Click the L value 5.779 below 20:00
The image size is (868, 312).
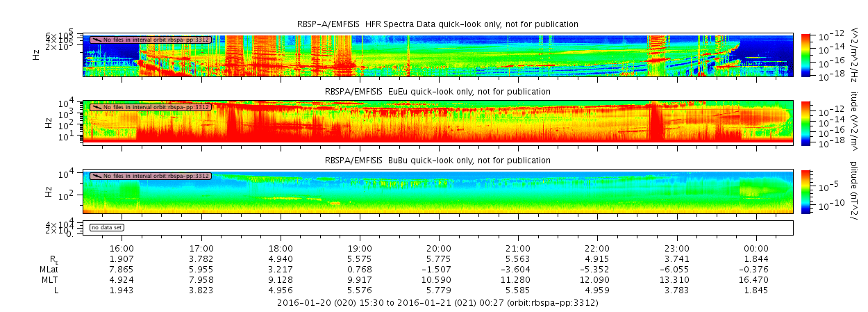pos(439,290)
